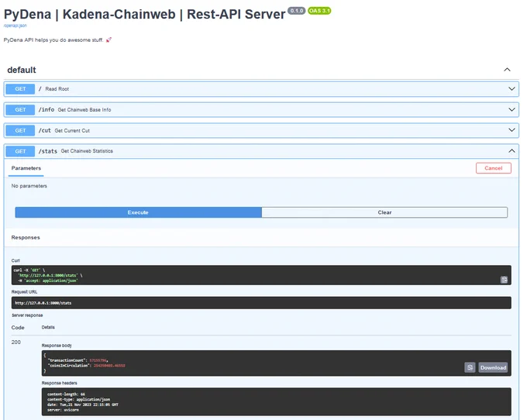
Task: Collapse the /stats endpoint chevron
Action: [x=511, y=151]
